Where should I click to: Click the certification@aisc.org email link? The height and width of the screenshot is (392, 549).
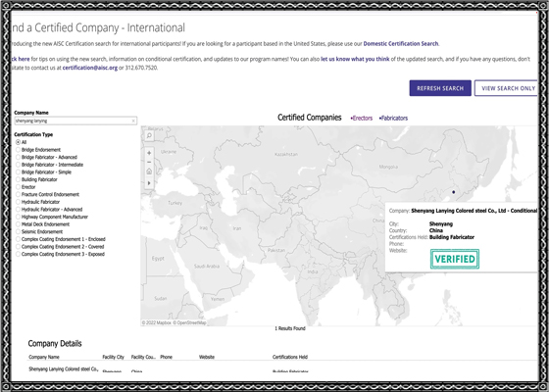click(90, 68)
